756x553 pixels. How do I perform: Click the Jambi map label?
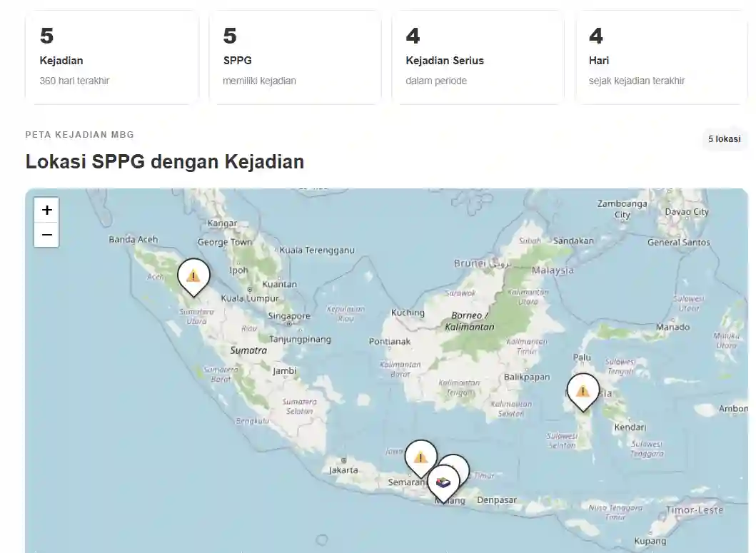[284, 371]
